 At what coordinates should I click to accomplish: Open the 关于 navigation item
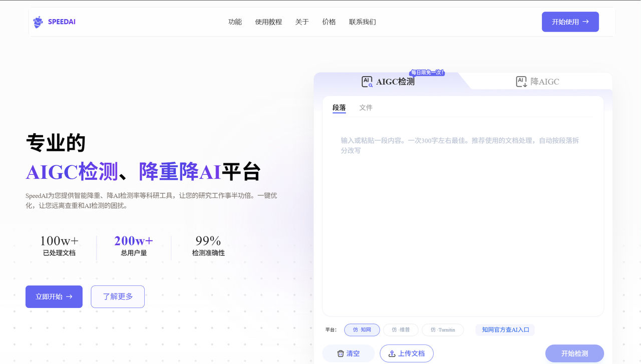(302, 22)
